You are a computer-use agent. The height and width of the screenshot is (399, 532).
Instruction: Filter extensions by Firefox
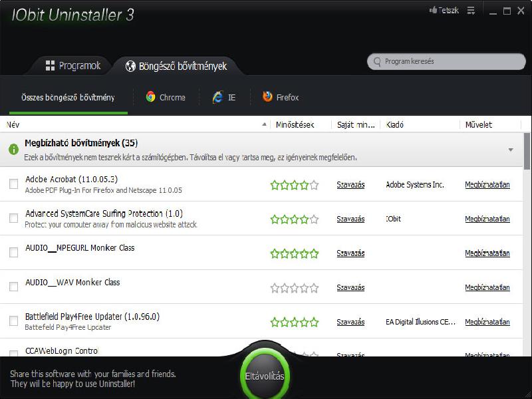(281, 97)
